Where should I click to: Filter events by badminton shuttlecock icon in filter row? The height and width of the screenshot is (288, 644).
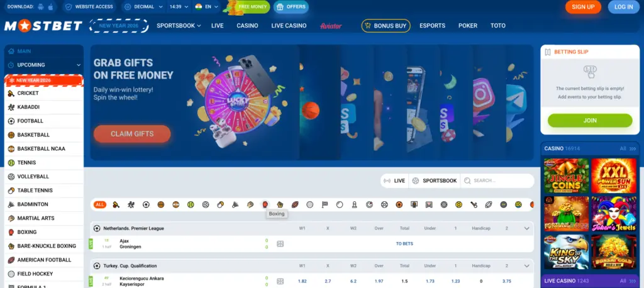coord(235,204)
